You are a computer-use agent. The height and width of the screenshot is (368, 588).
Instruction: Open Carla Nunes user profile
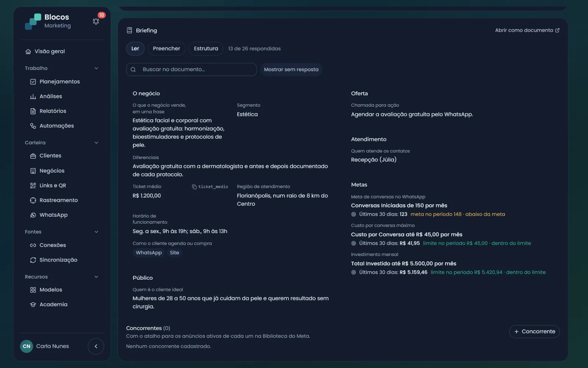44,346
